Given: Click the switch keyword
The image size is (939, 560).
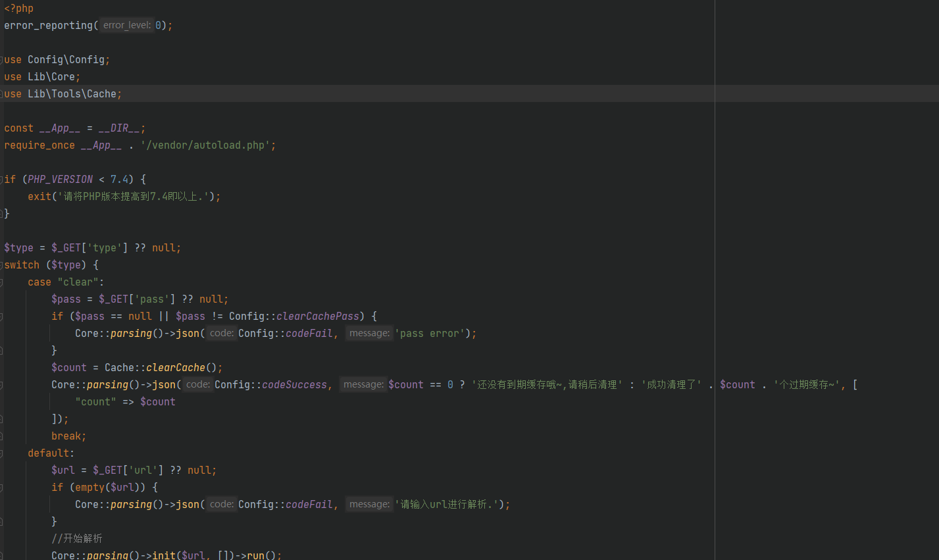Looking at the screenshot, I should [22, 265].
